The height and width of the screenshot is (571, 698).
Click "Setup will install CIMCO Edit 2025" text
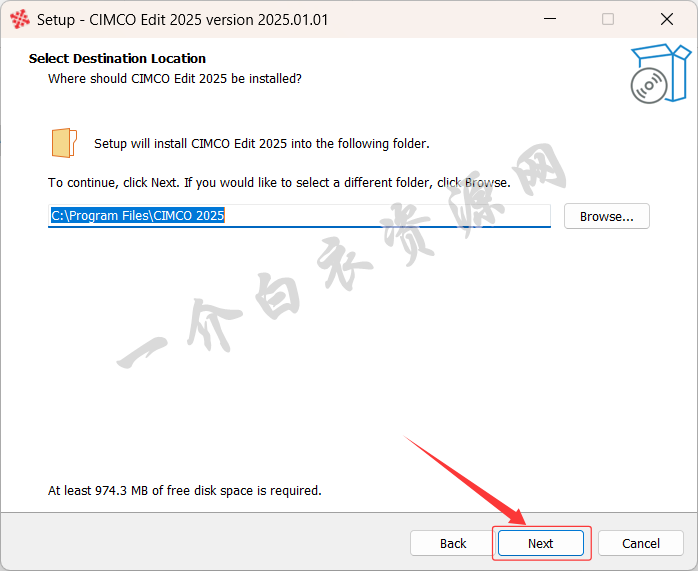coord(262,144)
